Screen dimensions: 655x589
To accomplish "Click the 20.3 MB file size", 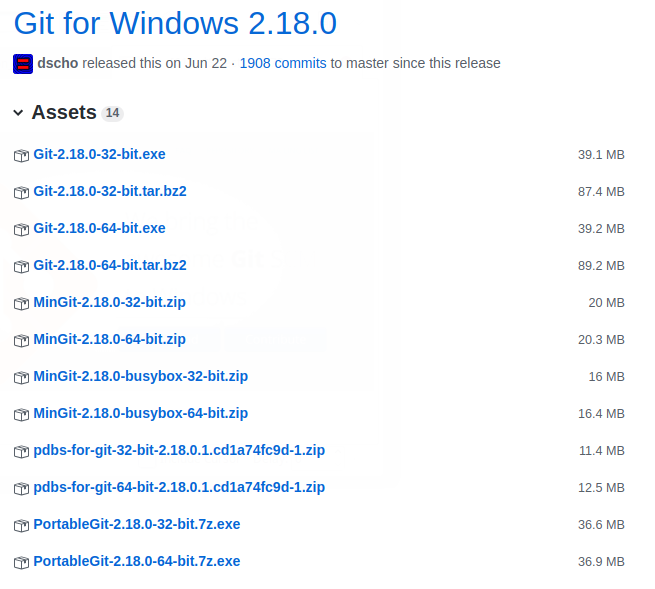I will pyautogui.click(x=601, y=340).
